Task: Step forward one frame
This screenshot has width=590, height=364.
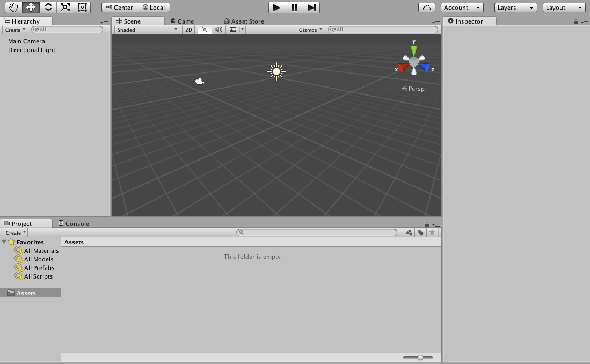Action: [311, 8]
